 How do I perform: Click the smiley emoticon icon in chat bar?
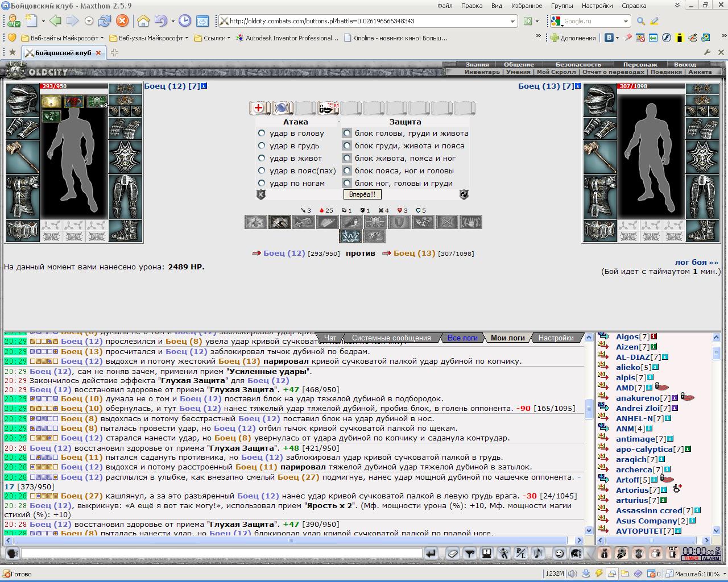(x=559, y=553)
